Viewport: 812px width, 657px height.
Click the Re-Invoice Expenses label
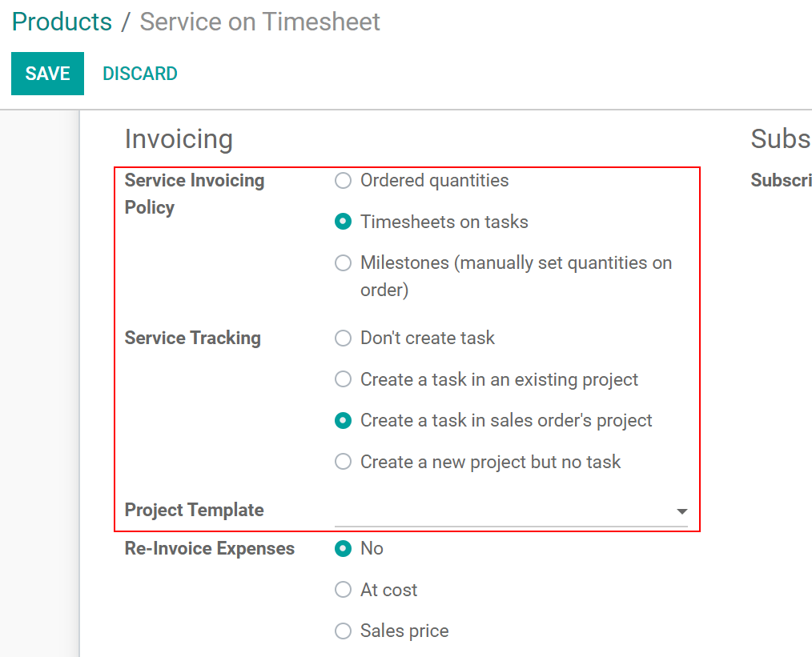pyautogui.click(x=209, y=549)
